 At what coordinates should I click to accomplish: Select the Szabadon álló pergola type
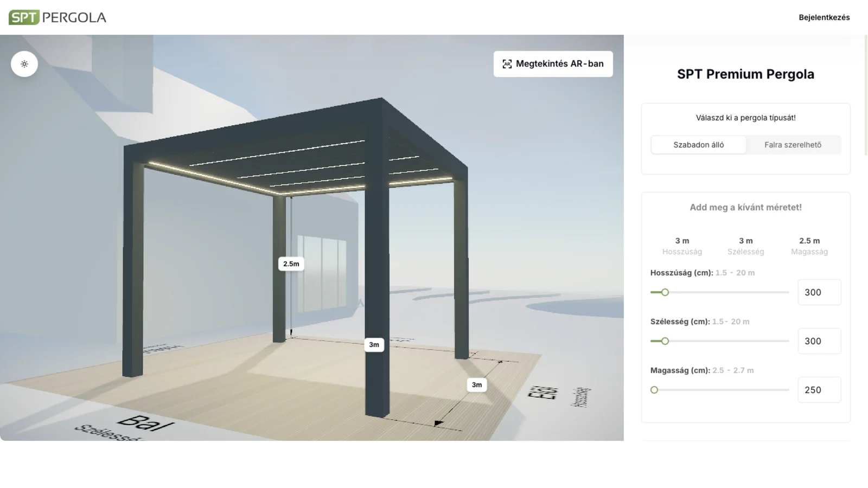[699, 145]
